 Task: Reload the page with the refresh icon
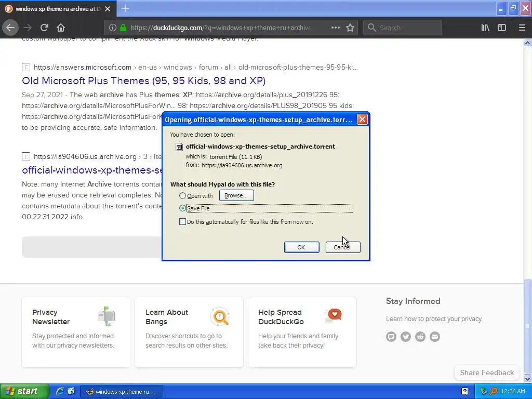[x=44, y=28]
